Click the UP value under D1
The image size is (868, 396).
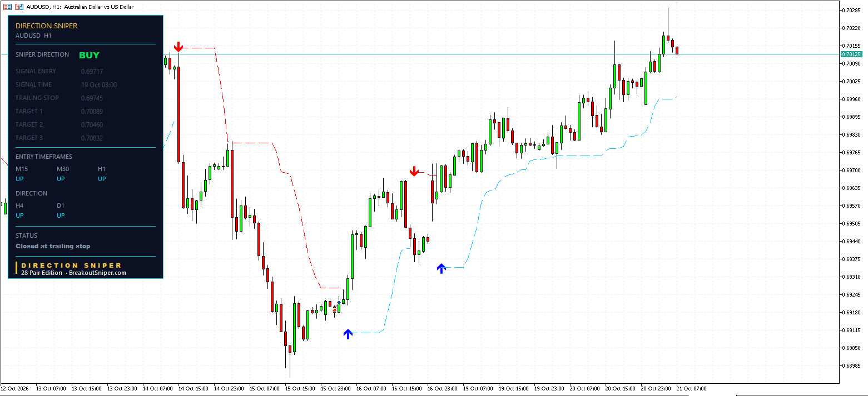click(61, 215)
